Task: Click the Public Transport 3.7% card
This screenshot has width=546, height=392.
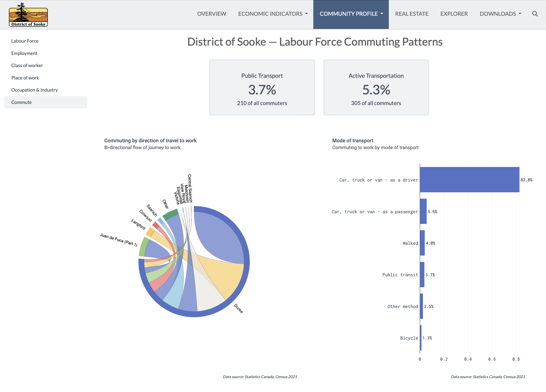Action: tap(262, 87)
